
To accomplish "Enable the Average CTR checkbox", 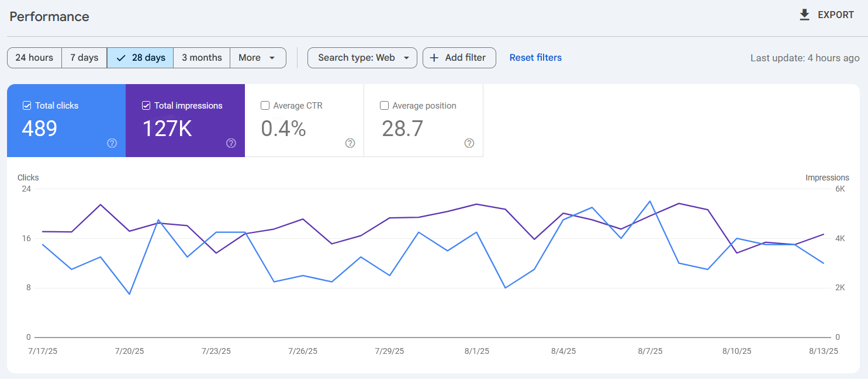I will (265, 106).
